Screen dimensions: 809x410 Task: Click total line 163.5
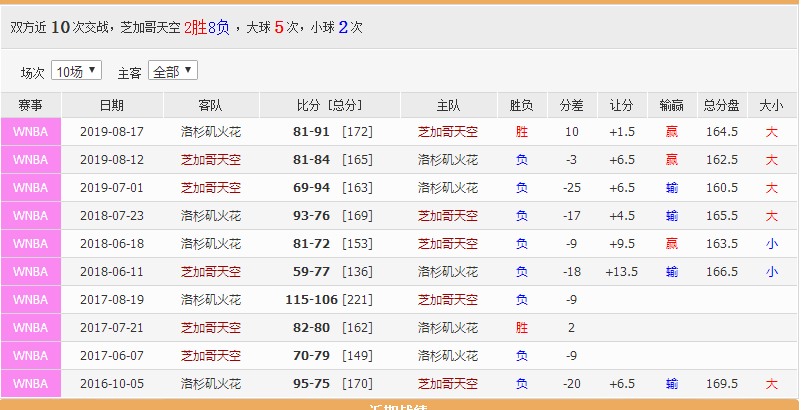coord(722,243)
